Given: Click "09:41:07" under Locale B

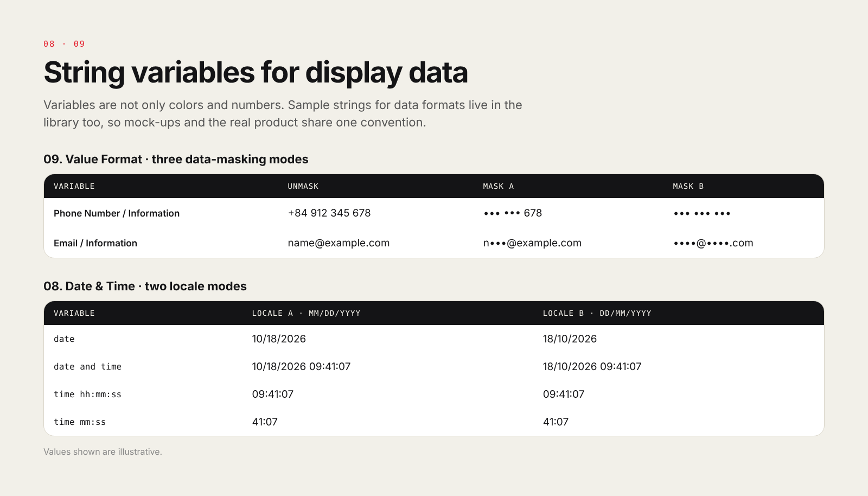Looking at the screenshot, I should pyautogui.click(x=564, y=394).
